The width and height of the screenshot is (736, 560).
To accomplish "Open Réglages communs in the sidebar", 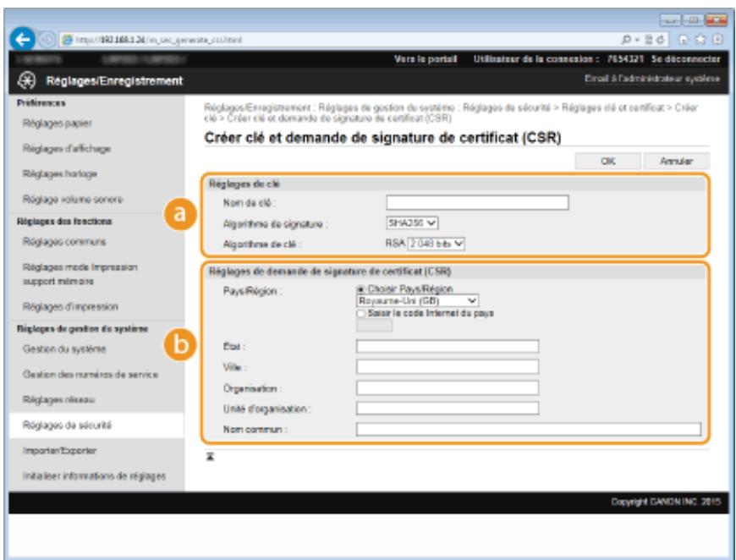I will point(64,242).
